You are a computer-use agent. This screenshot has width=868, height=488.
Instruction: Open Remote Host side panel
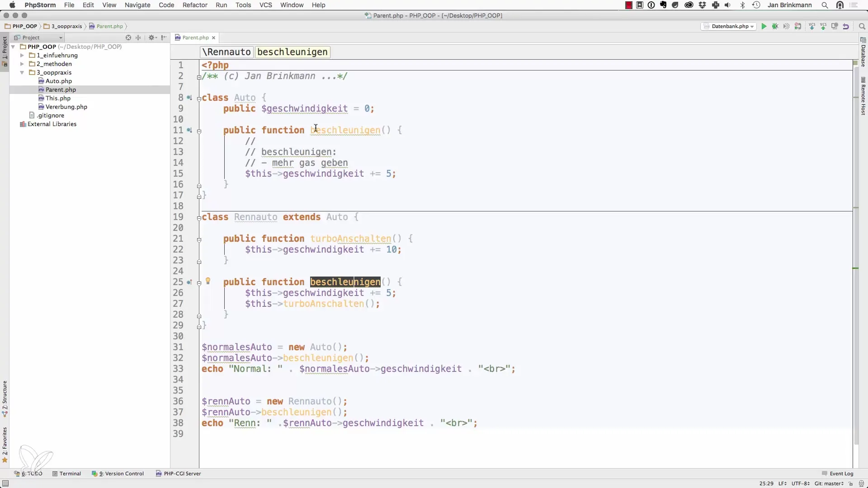tap(863, 96)
